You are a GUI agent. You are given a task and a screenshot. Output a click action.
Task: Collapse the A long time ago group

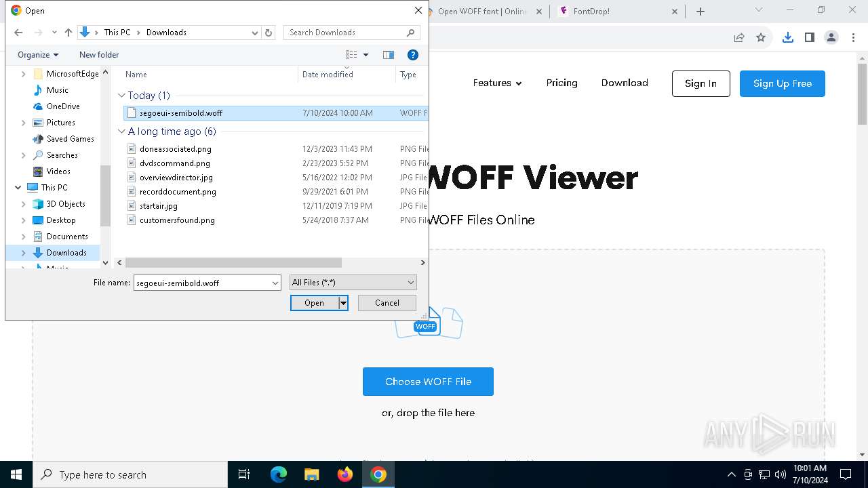tap(122, 131)
